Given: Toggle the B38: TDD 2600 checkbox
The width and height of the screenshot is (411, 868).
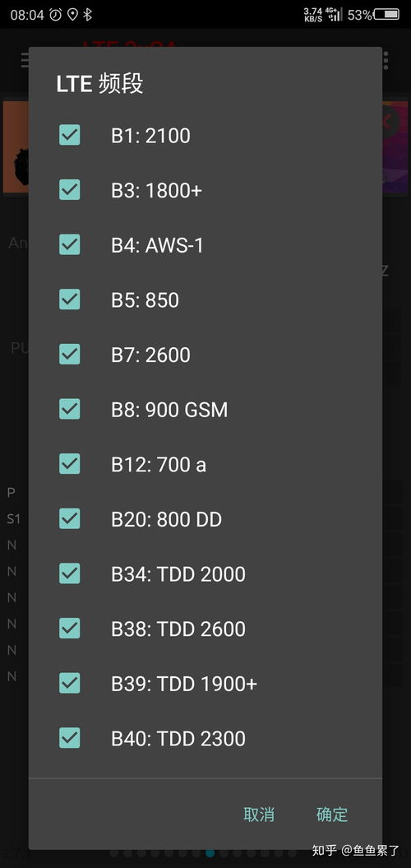Looking at the screenshot, I should (x=70, y=629).
